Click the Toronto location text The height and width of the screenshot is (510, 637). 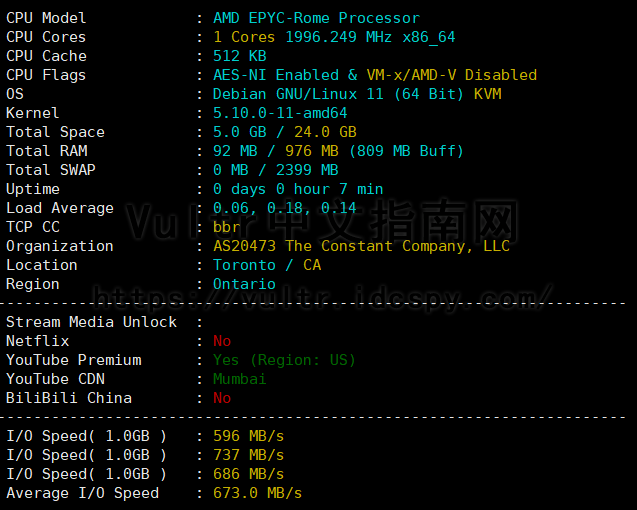(244, 265)
